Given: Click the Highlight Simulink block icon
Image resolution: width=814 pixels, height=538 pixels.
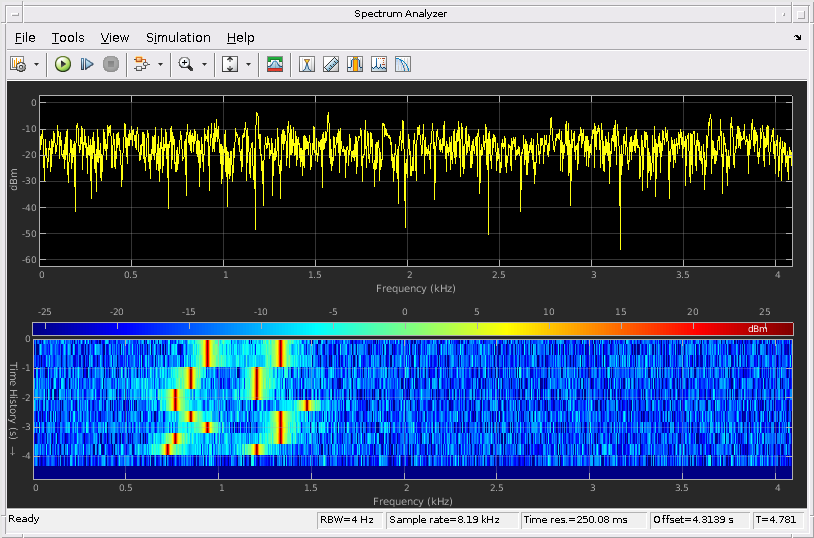Looking at the screenshot, I should click(140, 64).
